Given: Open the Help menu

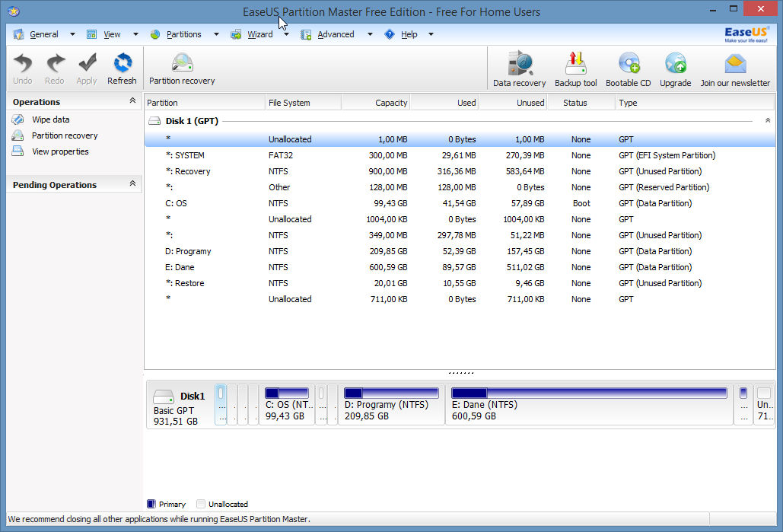Looking at the screenshot, I should pos(409,34).
